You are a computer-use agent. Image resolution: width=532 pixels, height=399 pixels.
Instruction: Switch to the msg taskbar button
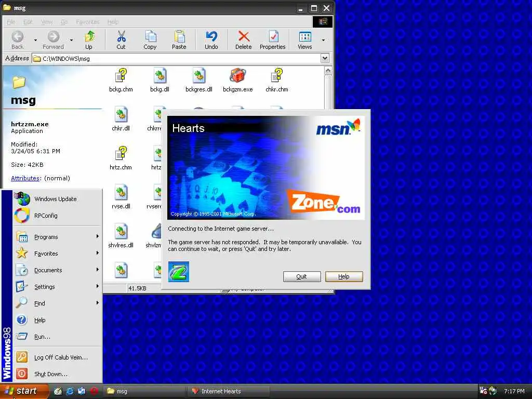pos(144,391)
